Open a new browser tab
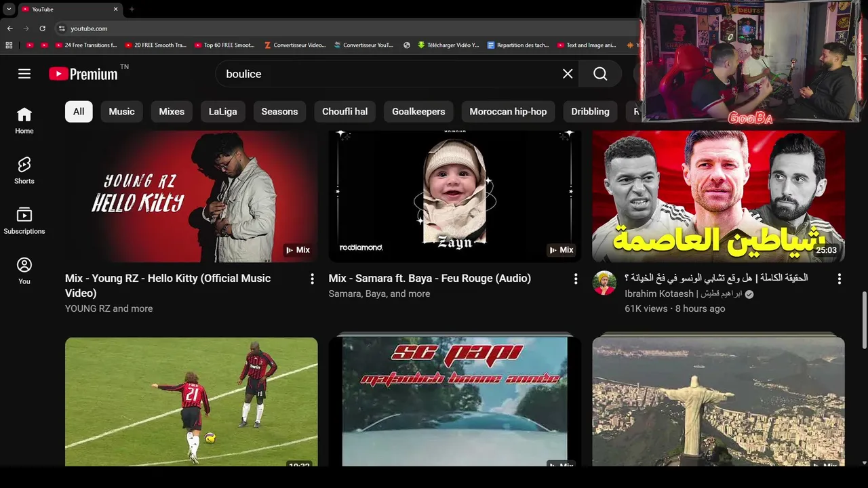868x488 pixels. [132, 9]
